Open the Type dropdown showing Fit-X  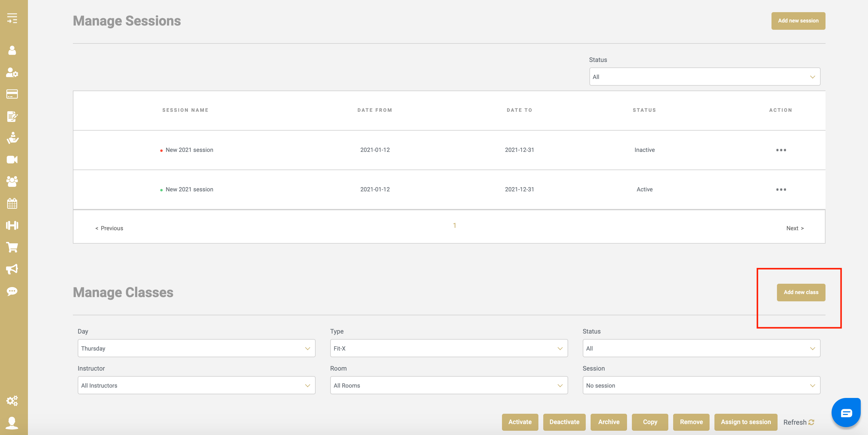(449, 348)
